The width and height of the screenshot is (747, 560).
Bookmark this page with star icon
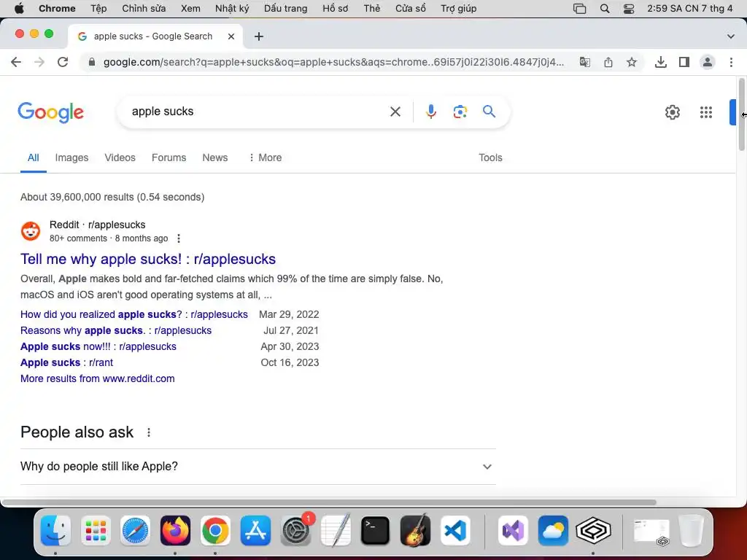(632, 62)
